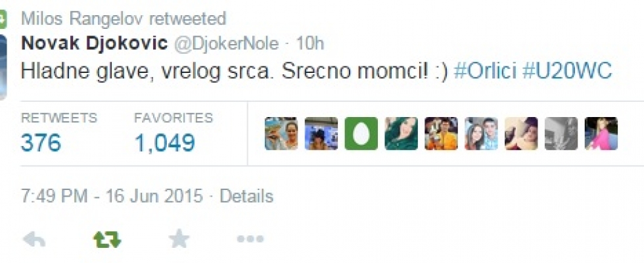
Task: Open Novak Djokovic profile name
Action: point(94,43)
